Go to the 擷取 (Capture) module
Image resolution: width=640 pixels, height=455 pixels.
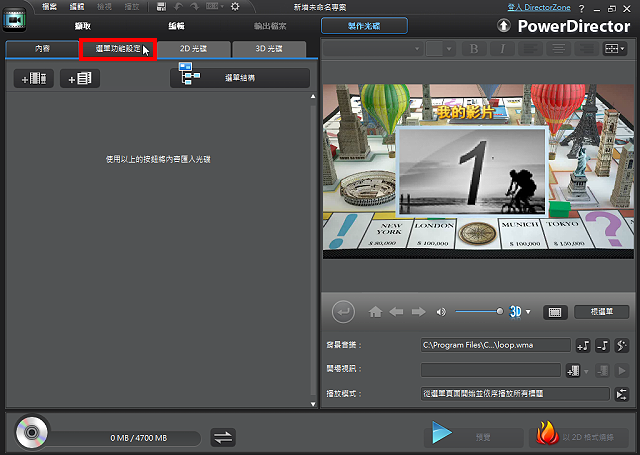[82, 26]
